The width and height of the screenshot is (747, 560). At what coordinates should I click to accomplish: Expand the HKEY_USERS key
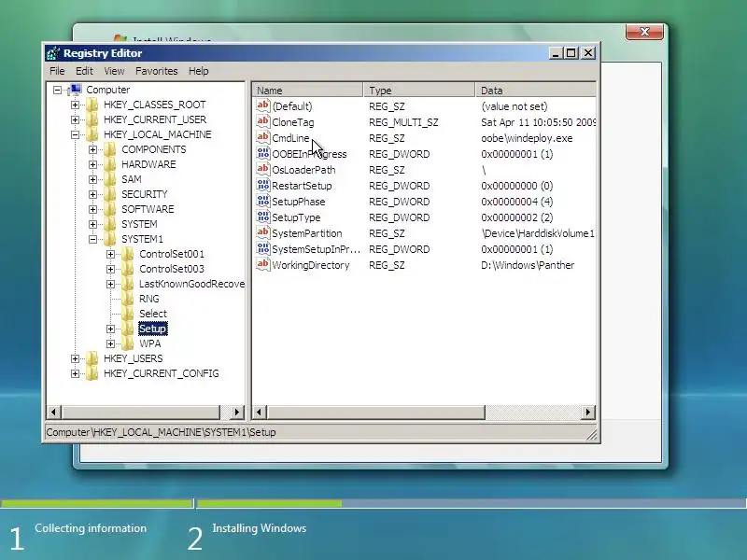[76, 358]
